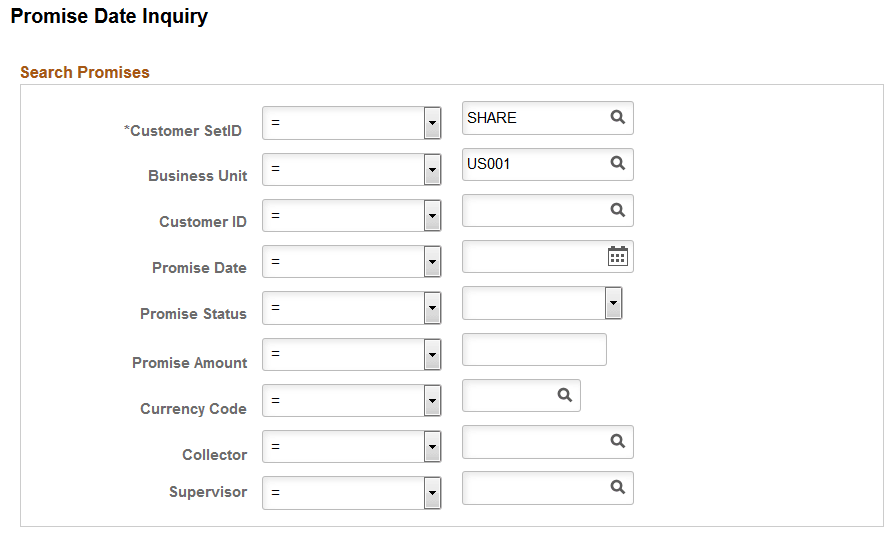Open the Business Unit lookup search icon
The image size is (892, 540).
point(617,164)
